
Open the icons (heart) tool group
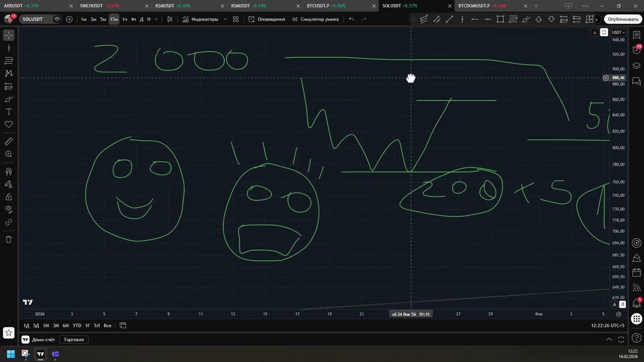9,124
